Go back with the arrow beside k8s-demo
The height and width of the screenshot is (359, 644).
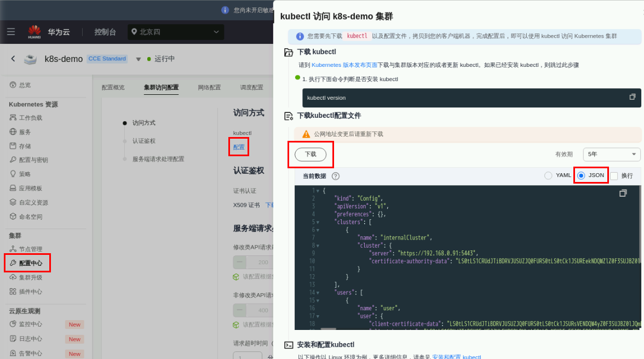13,59
